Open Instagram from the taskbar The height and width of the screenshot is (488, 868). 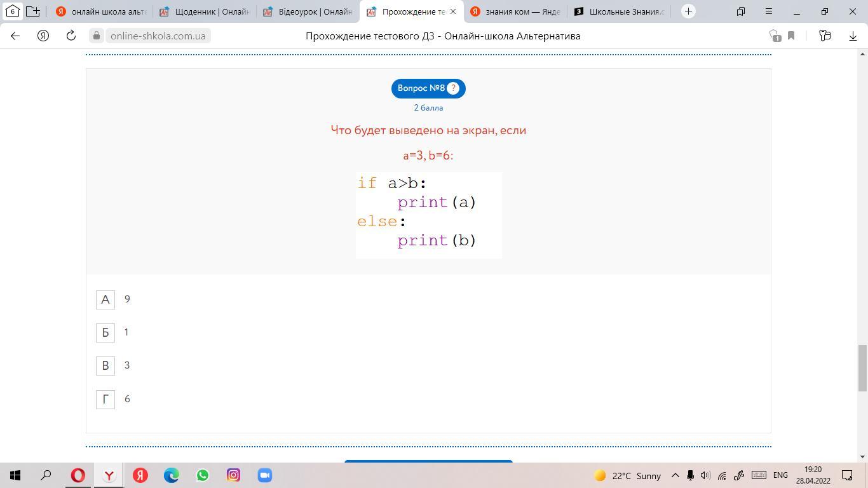pyautogui.click(x=234, y=475)
